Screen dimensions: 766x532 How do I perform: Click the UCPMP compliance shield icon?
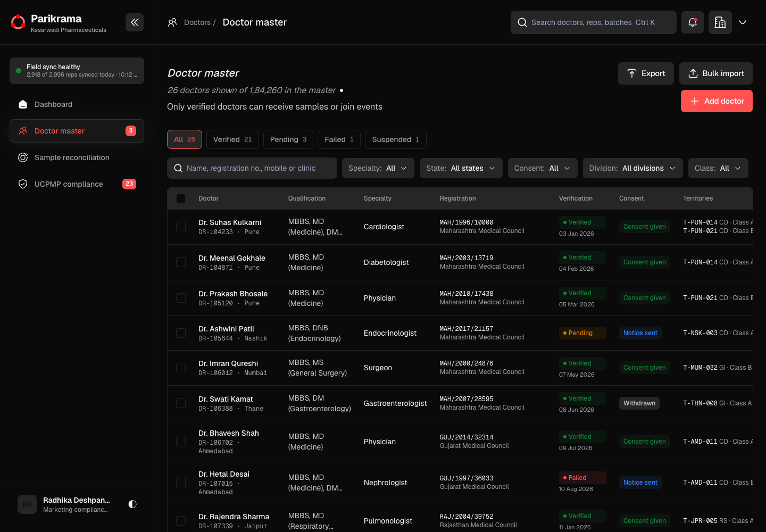(23, 184)
